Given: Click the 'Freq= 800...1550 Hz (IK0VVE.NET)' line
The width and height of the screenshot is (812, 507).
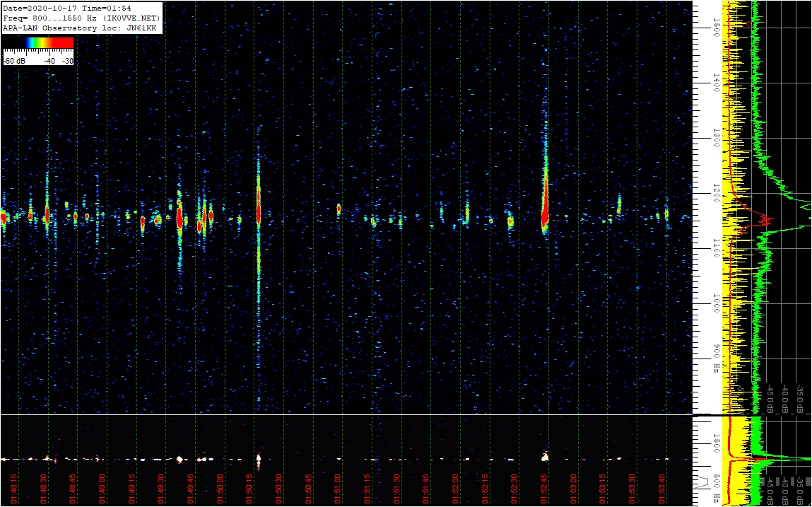Looking at the screenshot, I should pos(81,18).
